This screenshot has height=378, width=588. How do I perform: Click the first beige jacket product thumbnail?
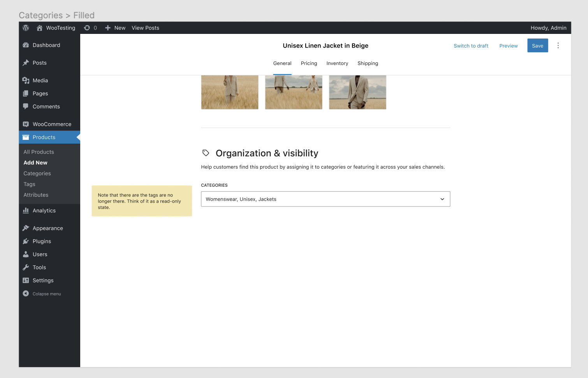(229, 92)
